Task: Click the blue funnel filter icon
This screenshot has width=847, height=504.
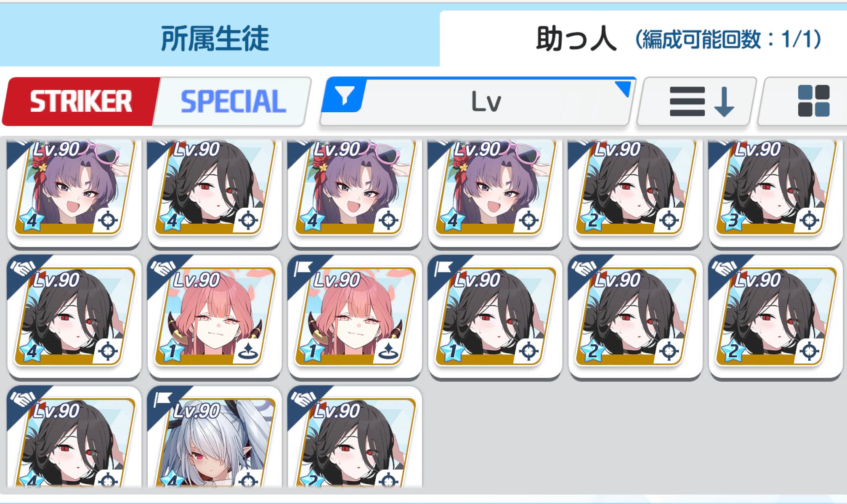Action: pyautogui.click(x=345, y=96)
